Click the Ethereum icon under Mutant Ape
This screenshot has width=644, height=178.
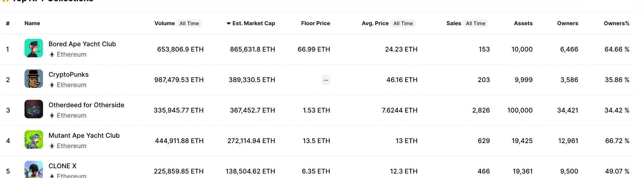coord(52,146)
